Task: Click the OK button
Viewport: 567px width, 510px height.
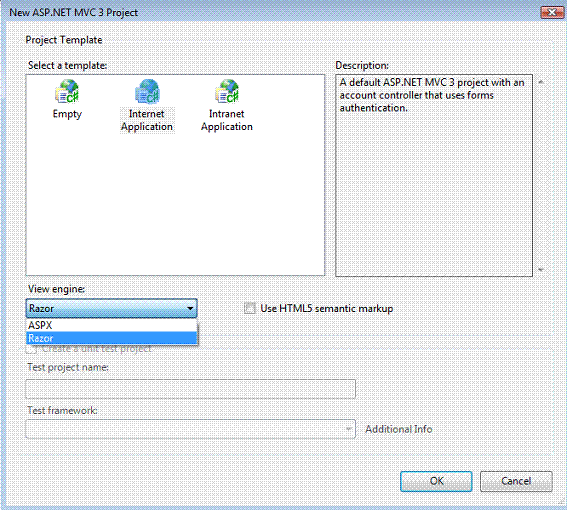Action: click(x=436, y=481)
